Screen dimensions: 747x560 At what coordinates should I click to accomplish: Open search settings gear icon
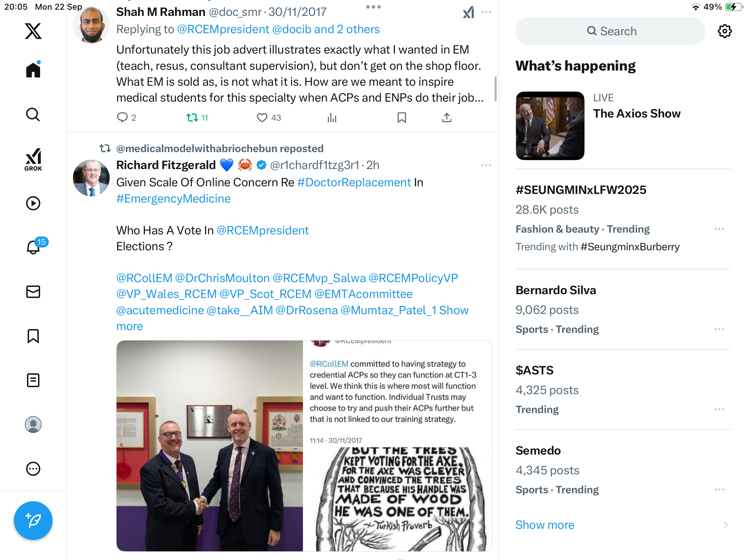(x=725, y=31)
